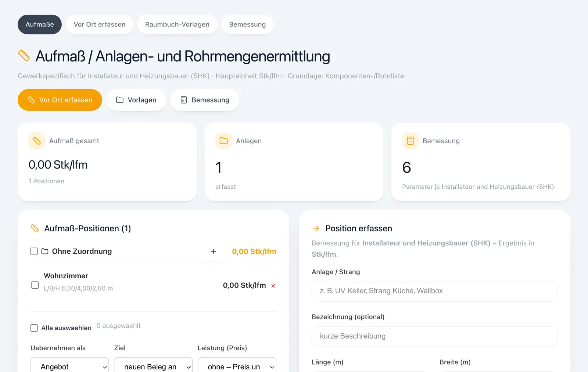Click the Wohnzimmer position name
The width and height of the screenshot is (588, 372).
tap(66, 276)
